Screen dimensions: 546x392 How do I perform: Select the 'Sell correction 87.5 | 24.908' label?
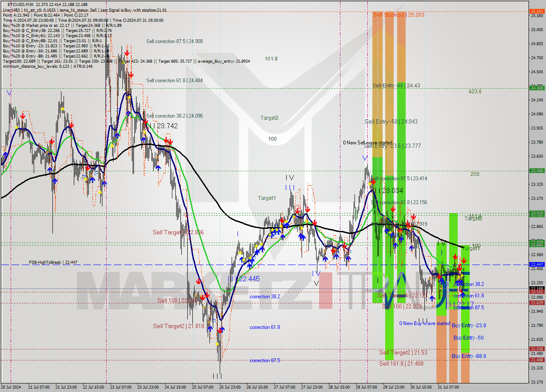click(x=174, y=41)
